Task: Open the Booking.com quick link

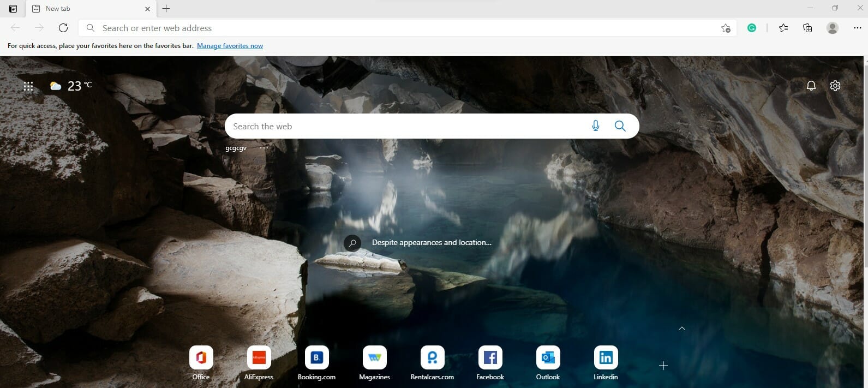Action: pyautogui.click(x=316, y=363)
